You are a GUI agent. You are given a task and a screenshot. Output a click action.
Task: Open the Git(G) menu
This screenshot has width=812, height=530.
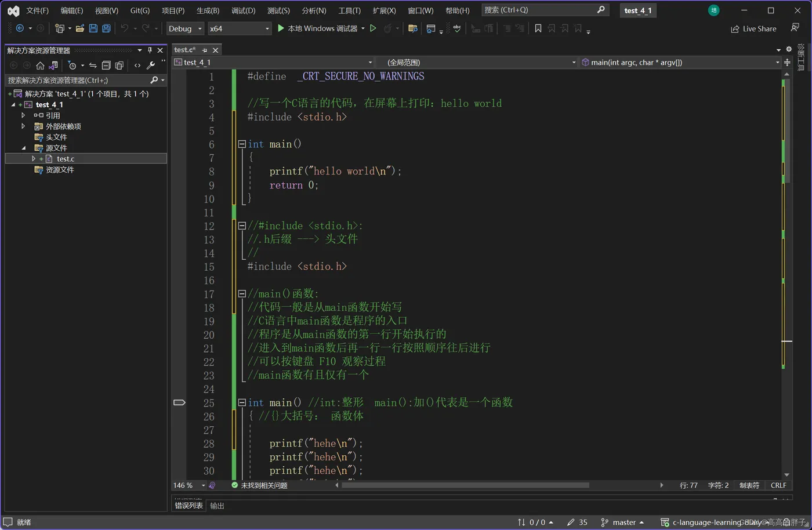point(140,10)
